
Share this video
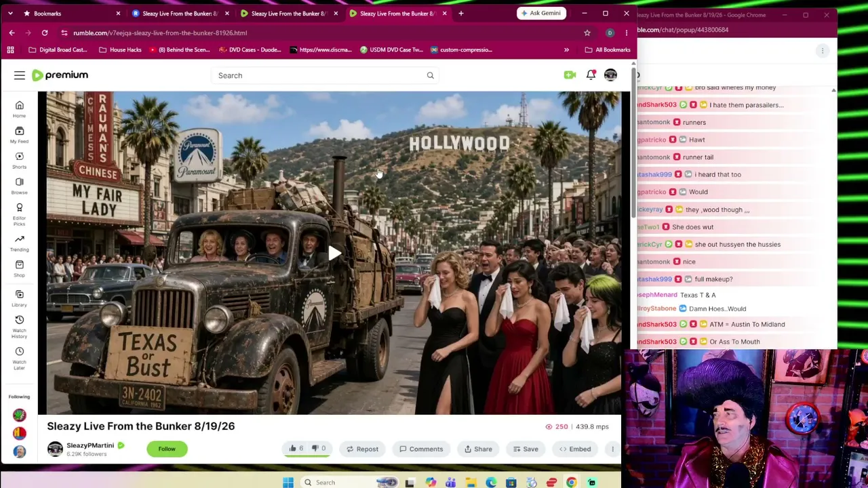[478, 449]
